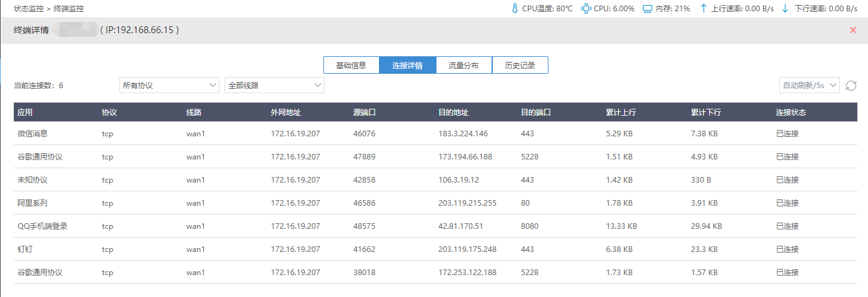This screenshot has height=297, width=868.
Task: Select the 微信消息 connection row
Action: (x=435, y=133)
